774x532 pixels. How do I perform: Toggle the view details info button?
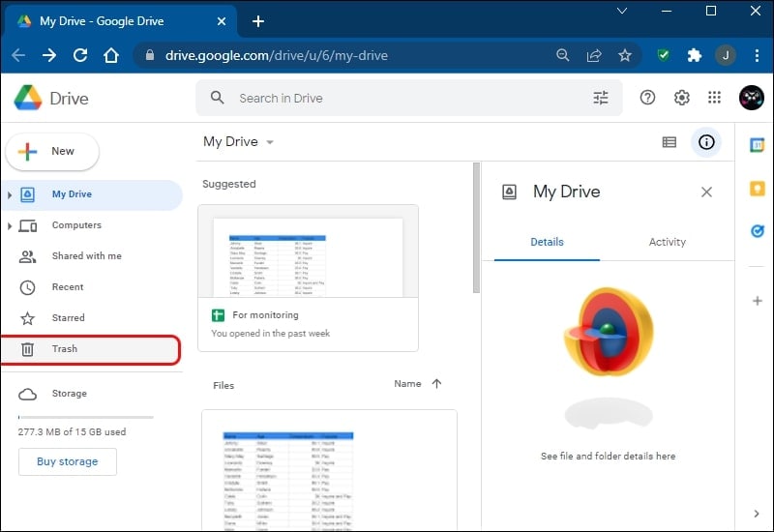pyautogui.click(x=706, y=142)
